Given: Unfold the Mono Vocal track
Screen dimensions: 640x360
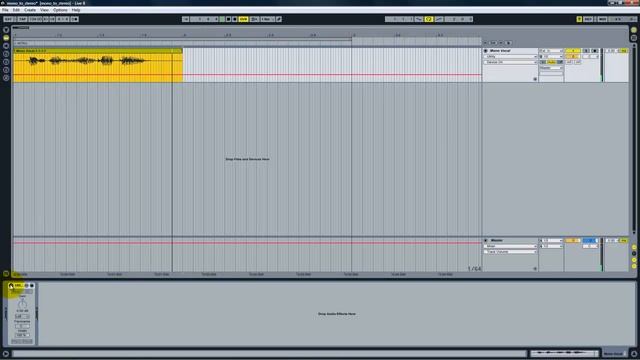Looking at the screenshot, I should [x=486, y=51].
